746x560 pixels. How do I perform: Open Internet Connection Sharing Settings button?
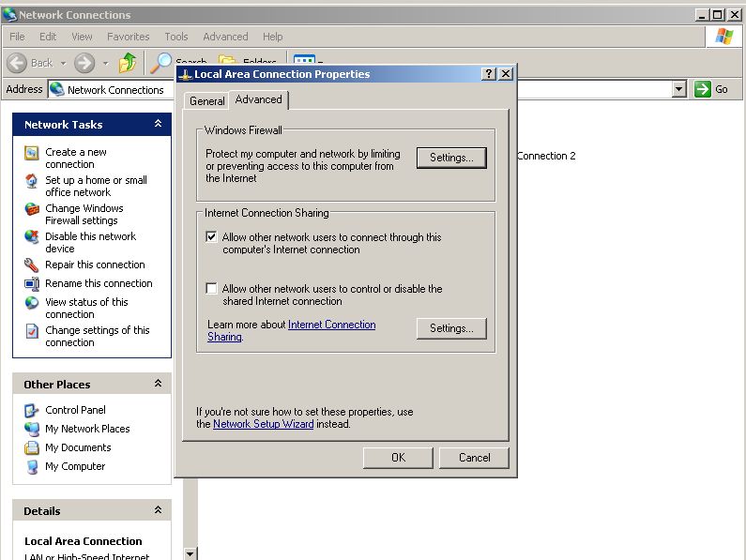coord(451,328)
